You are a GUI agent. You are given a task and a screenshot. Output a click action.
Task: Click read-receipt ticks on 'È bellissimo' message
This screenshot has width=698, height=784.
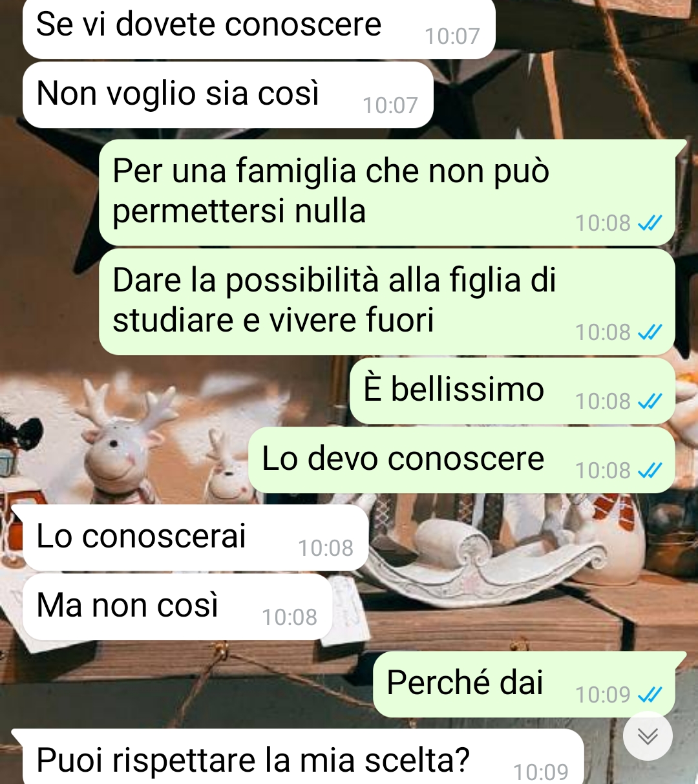[650, 401]
